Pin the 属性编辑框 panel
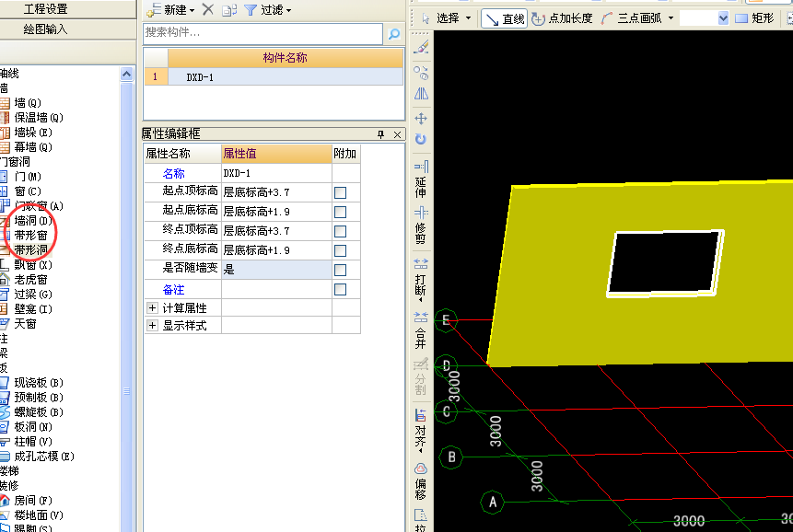Image resolution: width=793 pixels, height=532 pixels. (x=380, y=134)
